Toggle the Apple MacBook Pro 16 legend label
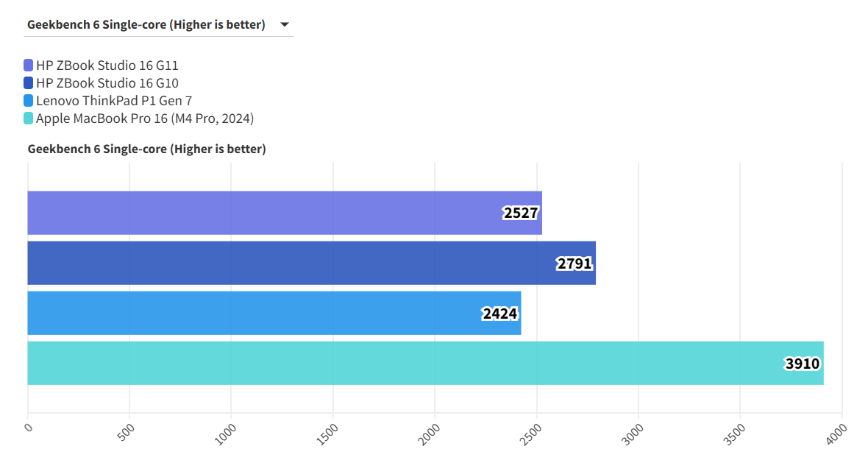The image size is (868, 460). 145,118
